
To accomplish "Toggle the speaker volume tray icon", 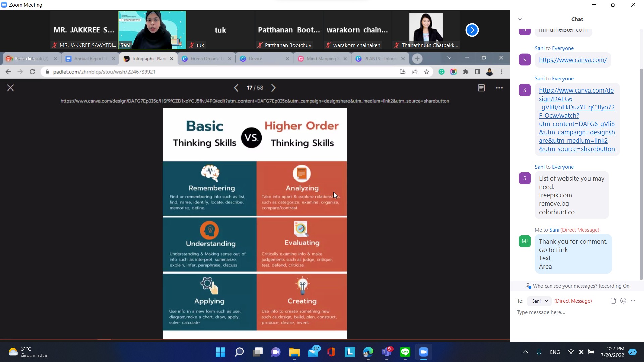I will (x=580, y=352).
